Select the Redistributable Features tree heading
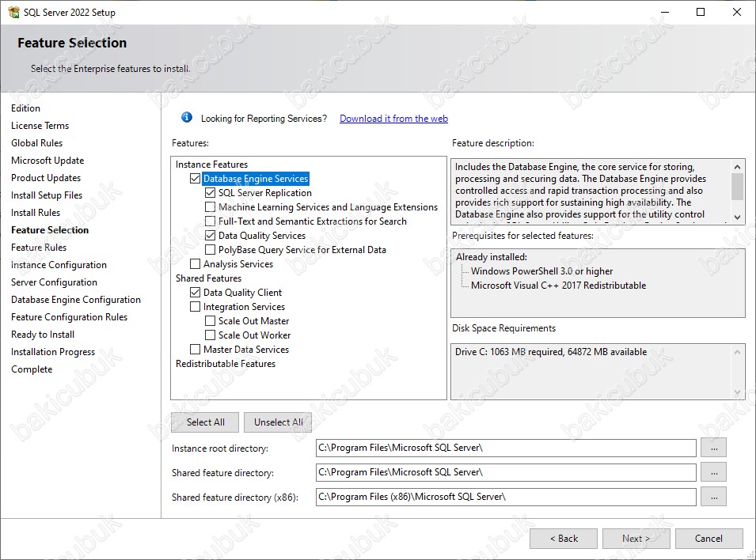 tap(226, 364)
